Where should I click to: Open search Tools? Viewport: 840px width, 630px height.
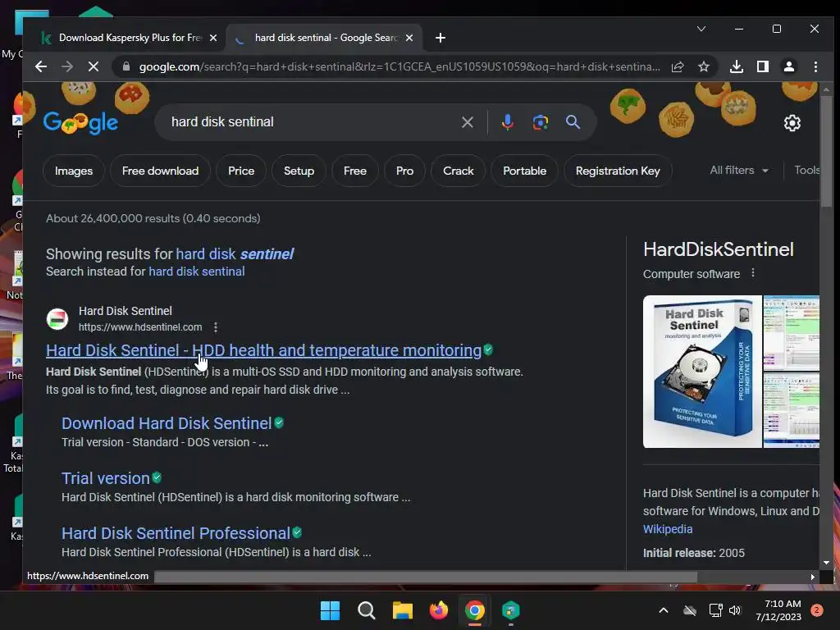pyautogui.click(x=807, y=171)
